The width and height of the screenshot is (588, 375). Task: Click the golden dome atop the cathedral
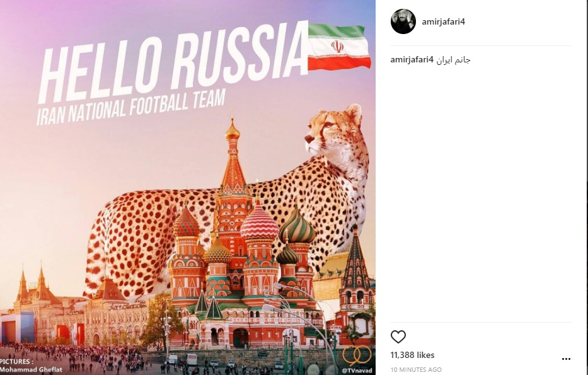click(232, 131)
